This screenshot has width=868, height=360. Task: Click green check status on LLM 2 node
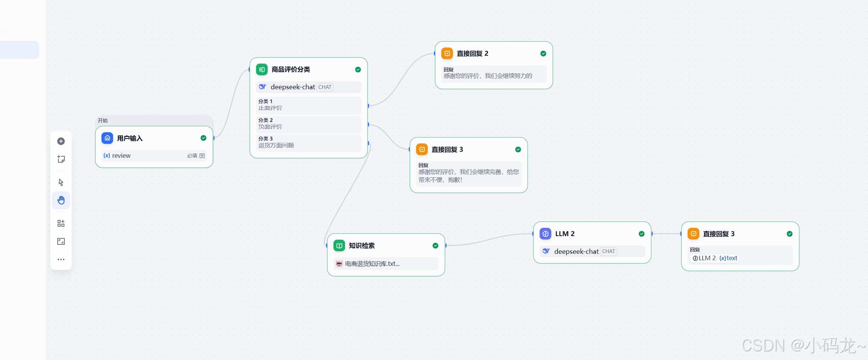pyautogui.click(x=642, y=234)
